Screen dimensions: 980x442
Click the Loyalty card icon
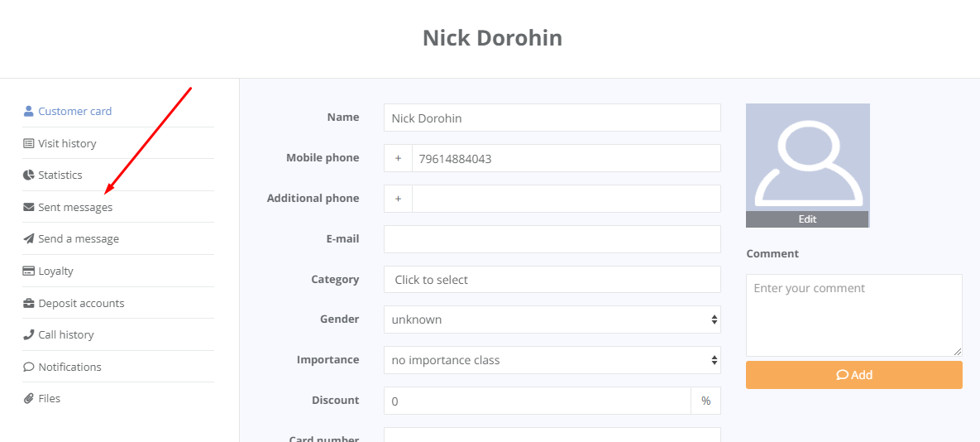click(29, 271)
